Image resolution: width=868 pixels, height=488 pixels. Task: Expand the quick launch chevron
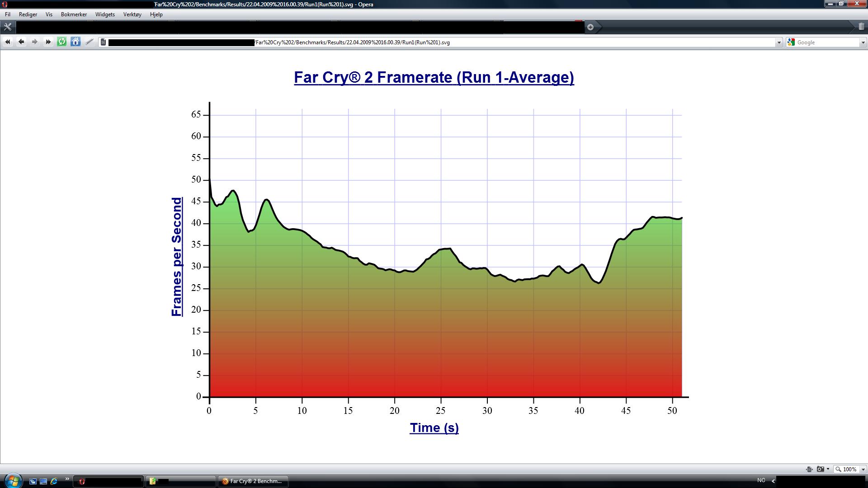click(67, 479)
